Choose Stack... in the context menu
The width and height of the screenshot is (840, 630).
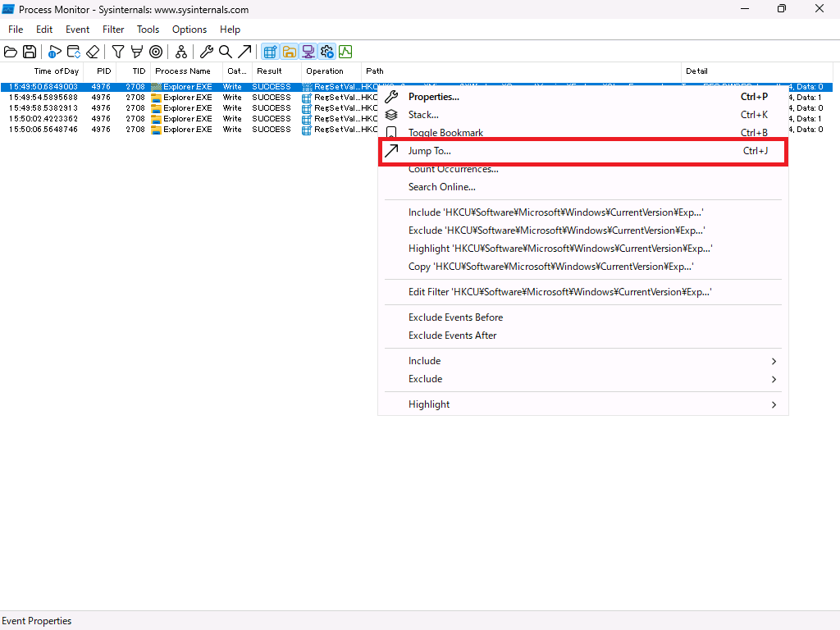point(583,115)
